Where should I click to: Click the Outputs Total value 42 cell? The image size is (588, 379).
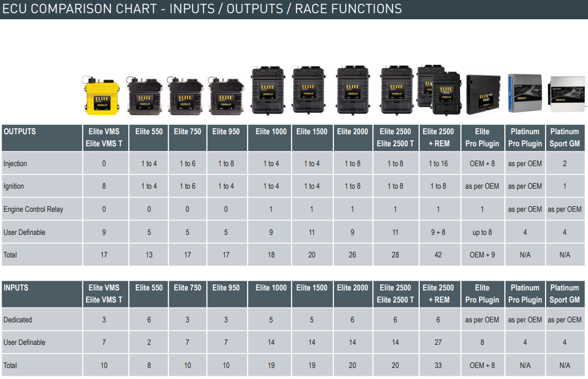click(x=438, y=255)
